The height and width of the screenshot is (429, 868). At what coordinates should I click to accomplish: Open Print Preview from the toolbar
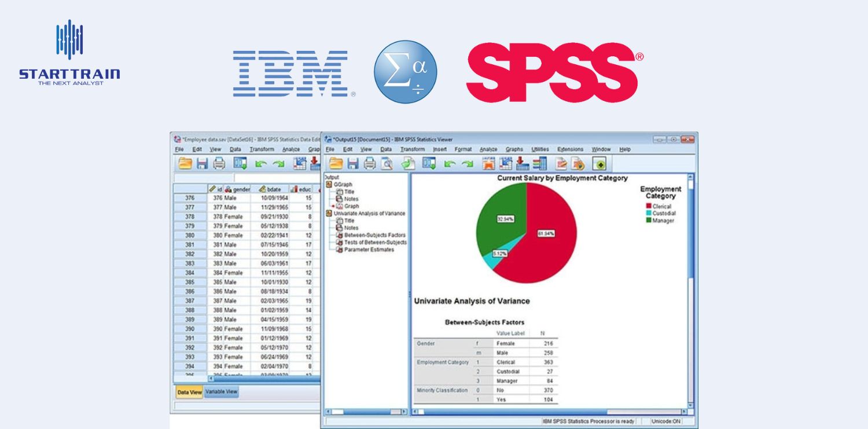[388, 164]
